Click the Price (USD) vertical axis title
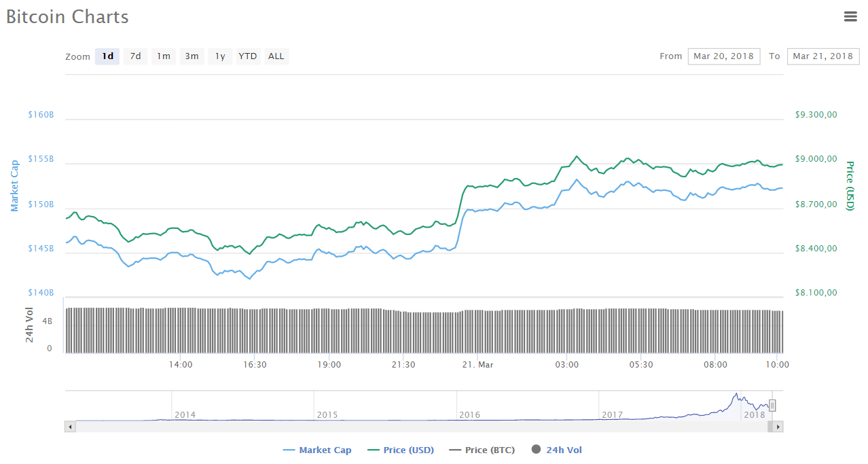This screenshot has width=868, height=464. [850, 185]
